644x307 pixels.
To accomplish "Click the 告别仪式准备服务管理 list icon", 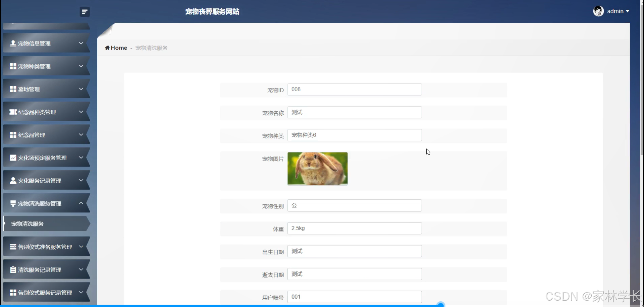I will click(13, 247).
